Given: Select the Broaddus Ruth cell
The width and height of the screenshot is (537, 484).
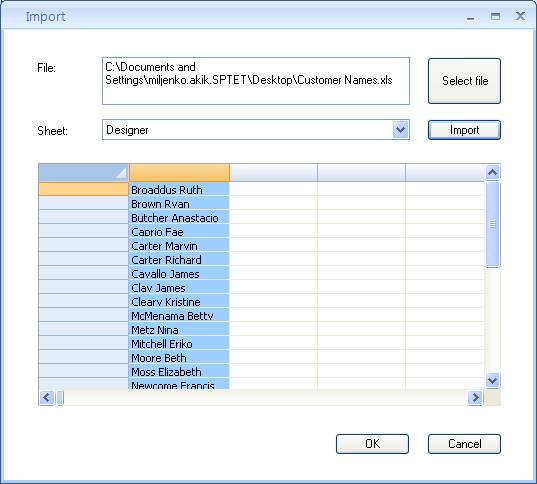Looking at the screenshot, I should pos(179,189).
